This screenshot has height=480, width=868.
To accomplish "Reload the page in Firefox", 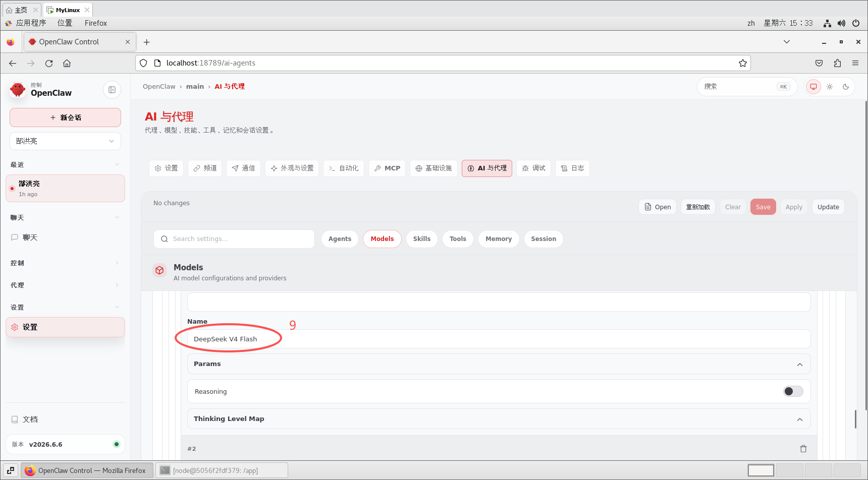I will (49, 63).
